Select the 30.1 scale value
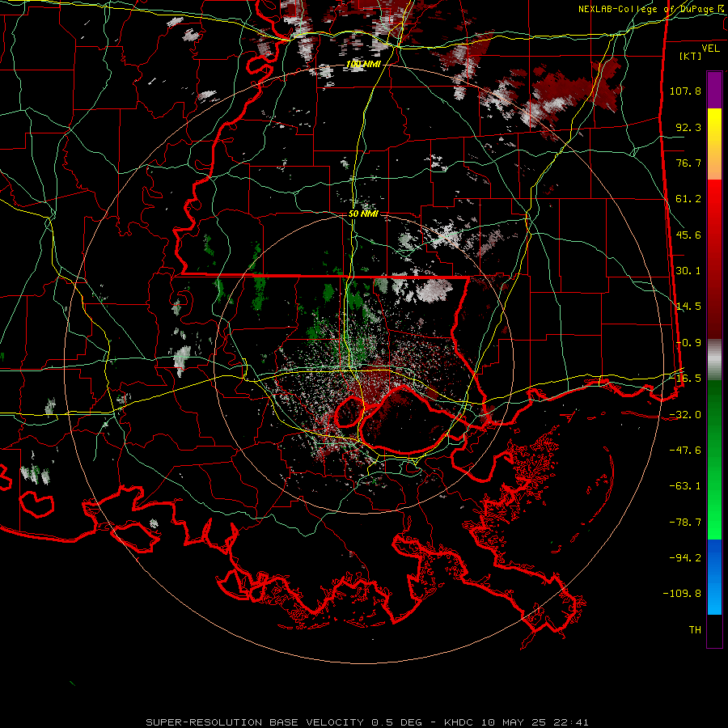This screenshot has width=728, height=728. 688,271
